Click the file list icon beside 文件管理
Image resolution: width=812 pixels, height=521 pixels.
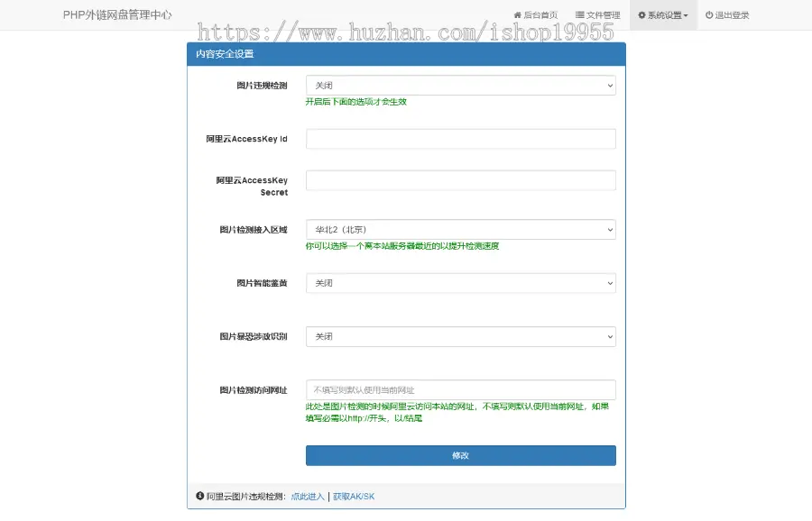582,14
